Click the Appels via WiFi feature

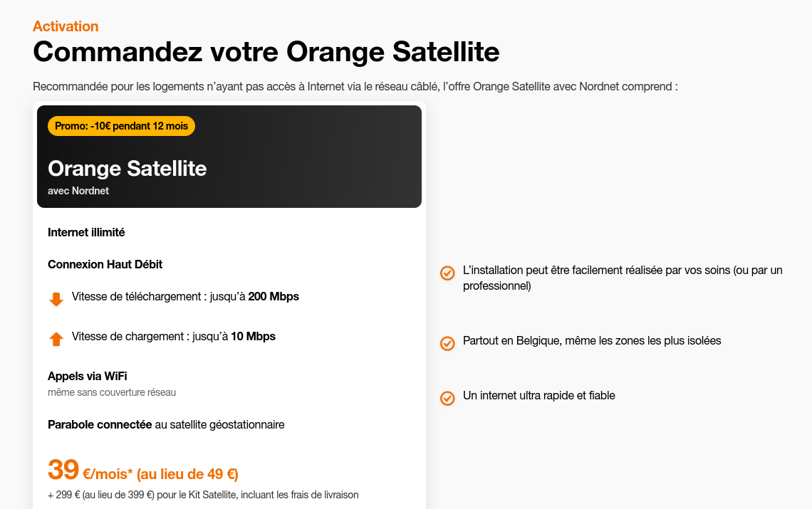(88, 376)
